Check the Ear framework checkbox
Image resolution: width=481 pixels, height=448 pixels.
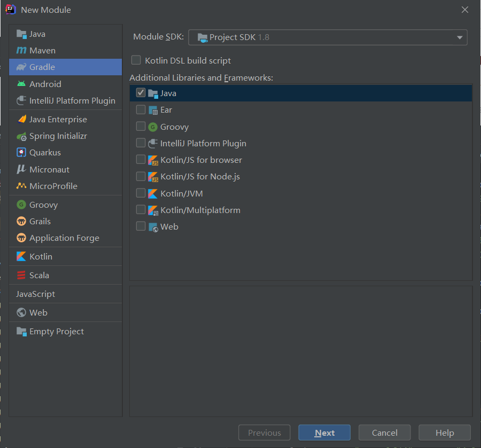pyautogui.click(x=141, y=109)
